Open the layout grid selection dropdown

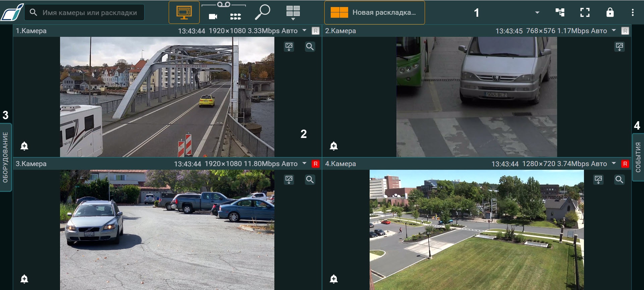tap(293, 13)
